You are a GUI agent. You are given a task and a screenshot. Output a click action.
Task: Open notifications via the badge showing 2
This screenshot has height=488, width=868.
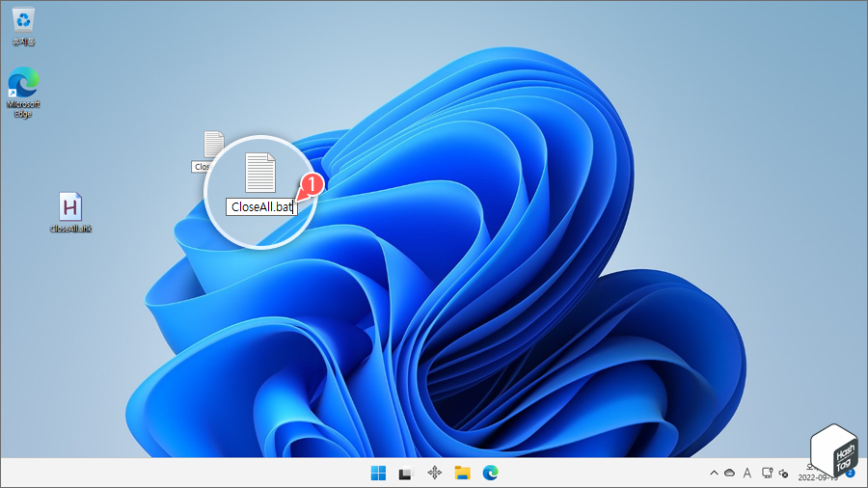(x=850, y=474)
